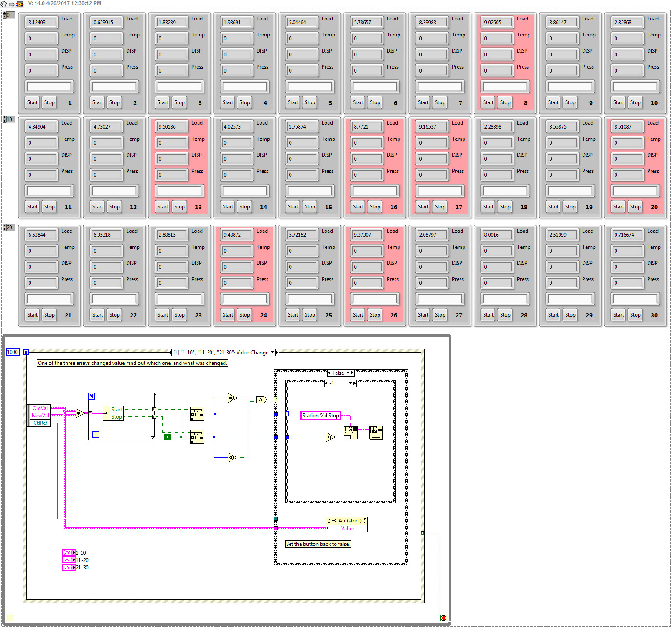Screen dimensions: 672x628
Task: Advance the -1 case structure to next case
Action: tap(355, 383)
